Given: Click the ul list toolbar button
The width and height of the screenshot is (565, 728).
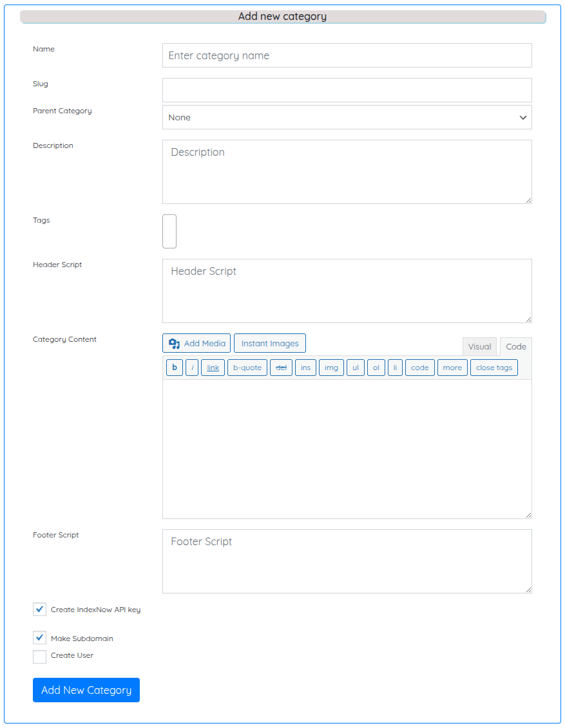Looking at the screenshot, I should pos(356,368).
